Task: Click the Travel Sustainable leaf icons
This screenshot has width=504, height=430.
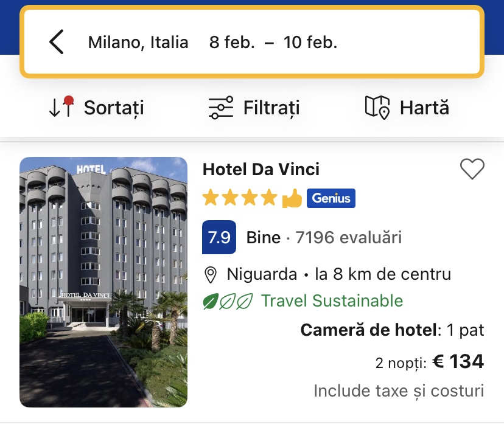Action: click(x=228, y=301)
